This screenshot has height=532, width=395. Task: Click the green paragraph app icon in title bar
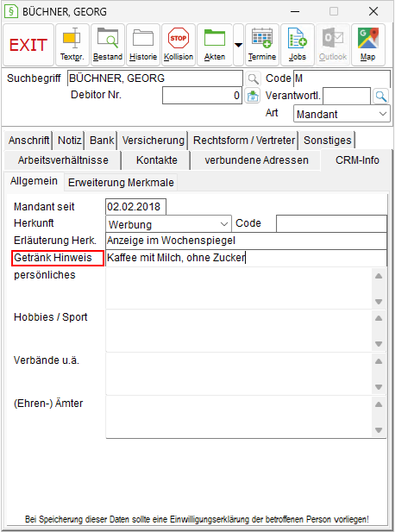coord(11,11)
